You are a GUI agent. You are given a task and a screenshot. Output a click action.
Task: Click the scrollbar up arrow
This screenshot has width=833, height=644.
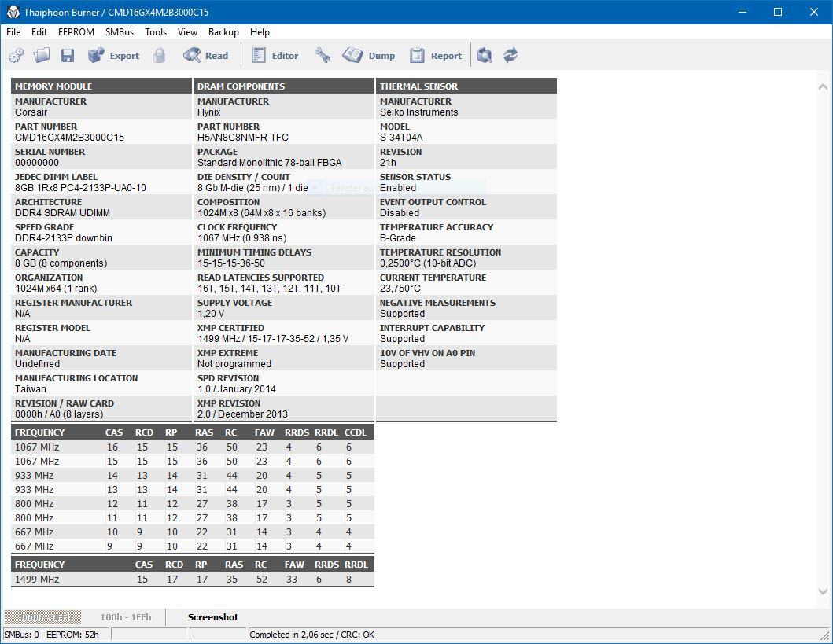pos(823,86)
